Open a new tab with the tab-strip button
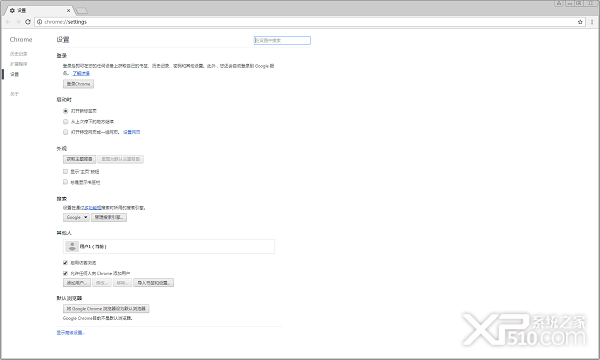This screenshot has height=360, width=600. 82,11
